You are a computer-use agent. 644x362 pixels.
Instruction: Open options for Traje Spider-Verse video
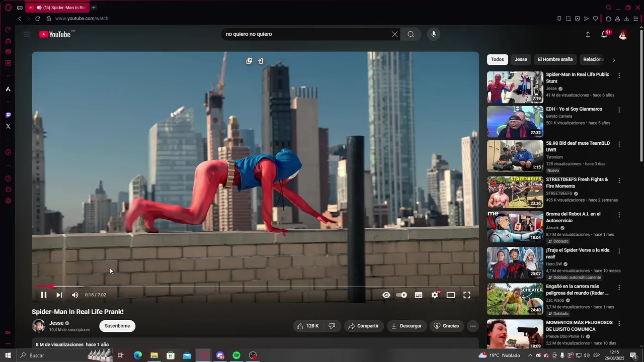click(619, 251)
